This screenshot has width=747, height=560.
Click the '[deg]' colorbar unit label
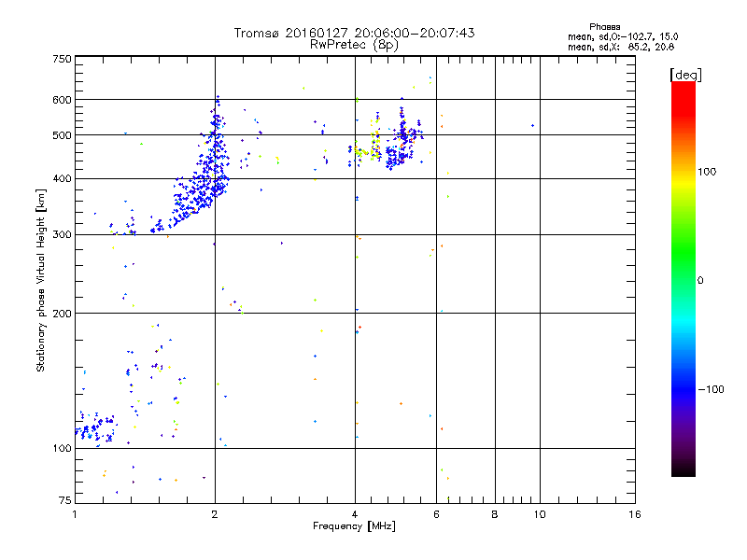tap(685, 76)
